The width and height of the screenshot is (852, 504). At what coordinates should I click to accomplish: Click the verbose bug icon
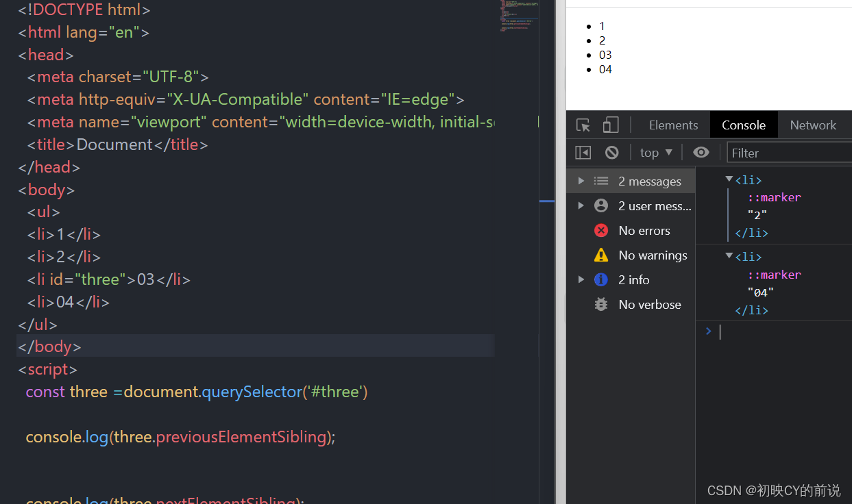[601, 304]
